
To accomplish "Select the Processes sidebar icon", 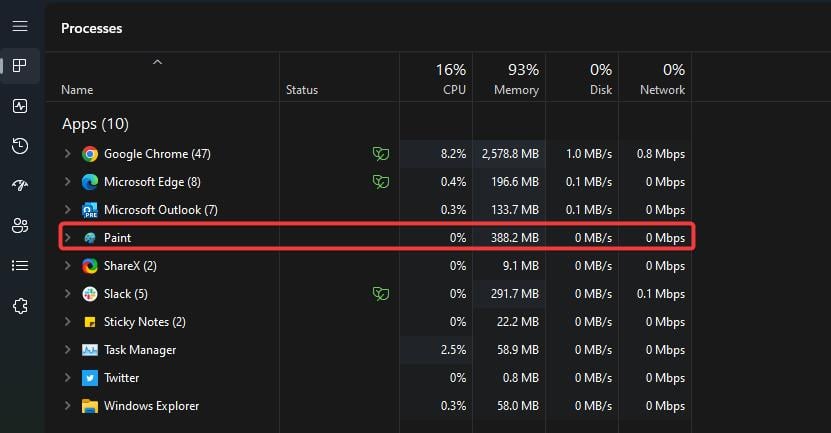I will [x=20, y=66].
